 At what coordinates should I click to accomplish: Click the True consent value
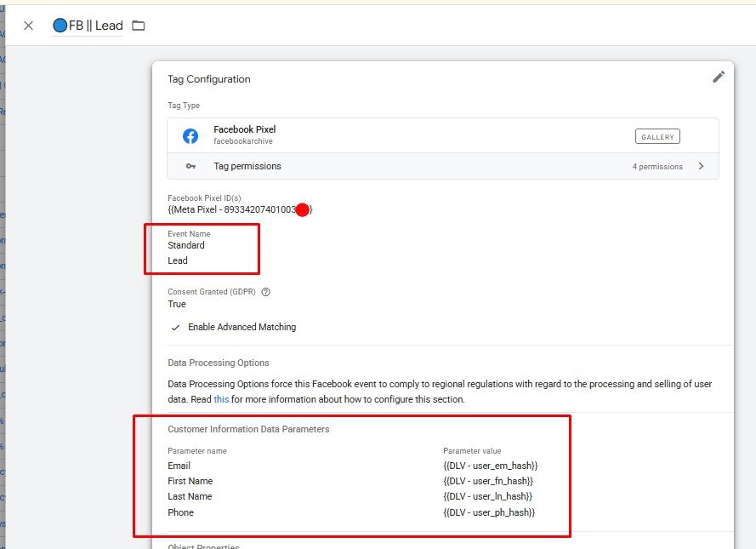(x=177, y=304)
